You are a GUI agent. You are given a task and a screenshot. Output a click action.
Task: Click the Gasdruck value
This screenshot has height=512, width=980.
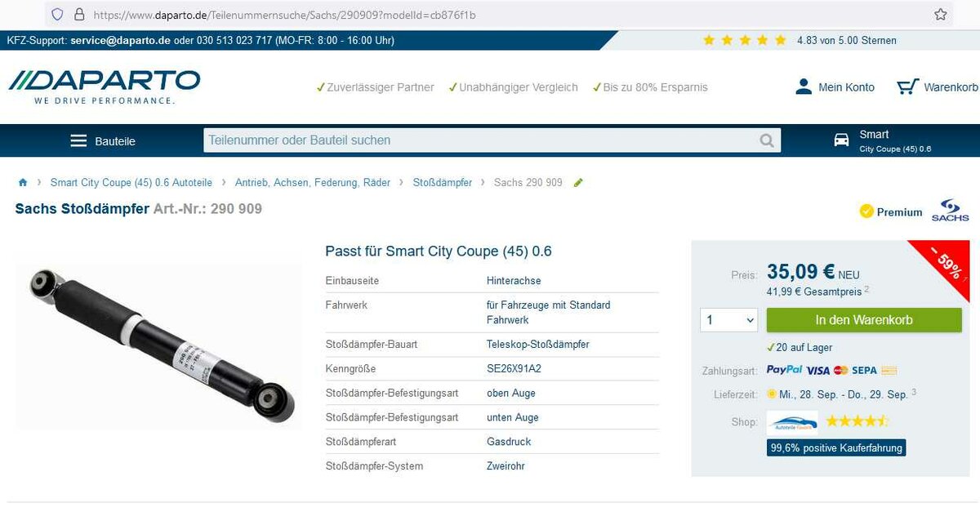509,442
